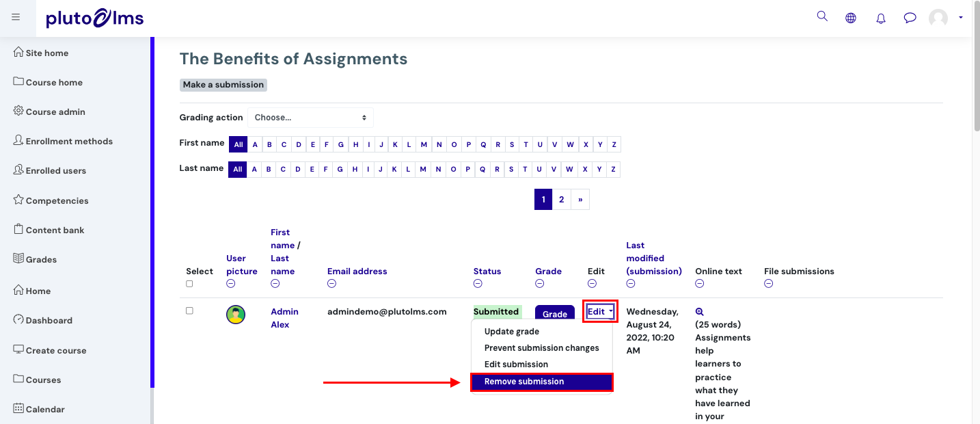Sort by Email address column header
Image resolution: width=980 pixels, height=424 pixels.
coord(357,271)
